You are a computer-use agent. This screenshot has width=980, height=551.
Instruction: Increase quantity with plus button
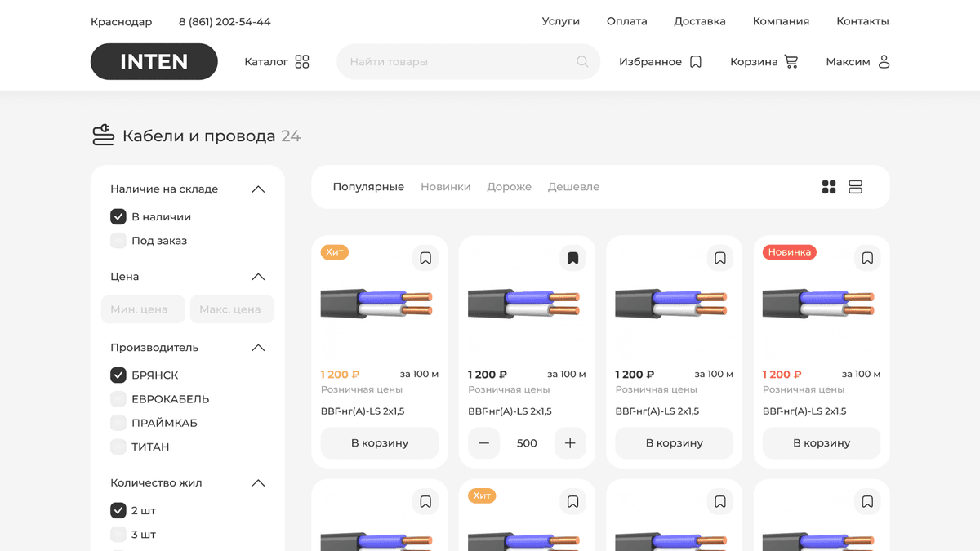pos(570,443)
